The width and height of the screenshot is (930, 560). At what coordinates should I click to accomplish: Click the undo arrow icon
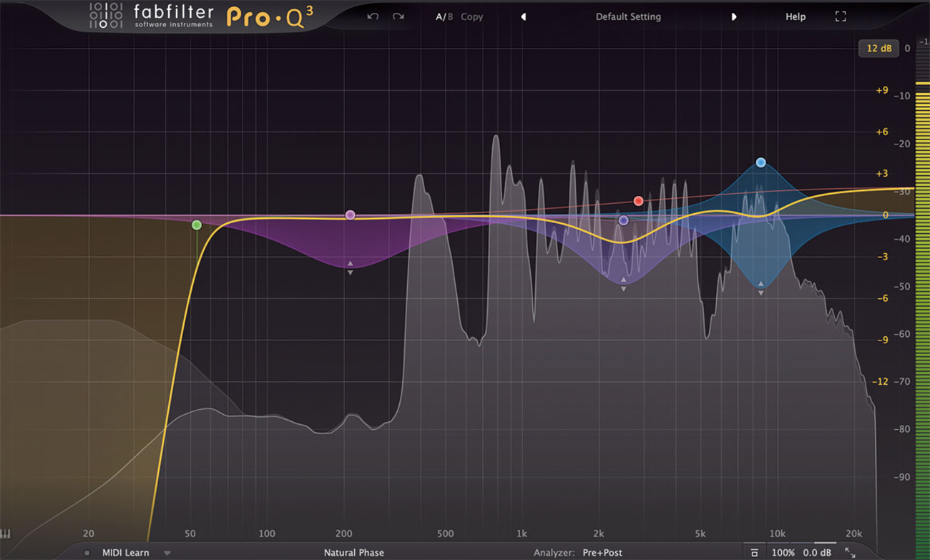(x=373, y=16)
